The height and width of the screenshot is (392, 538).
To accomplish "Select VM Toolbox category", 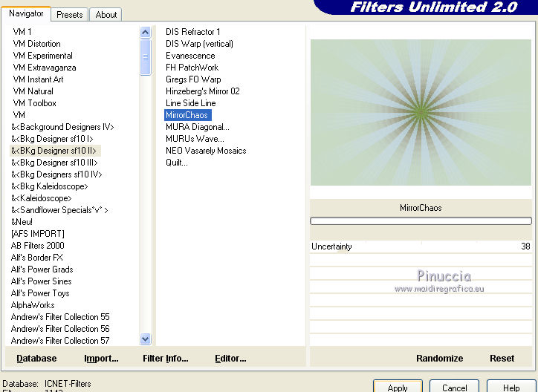I will click(x=34, y=103).
